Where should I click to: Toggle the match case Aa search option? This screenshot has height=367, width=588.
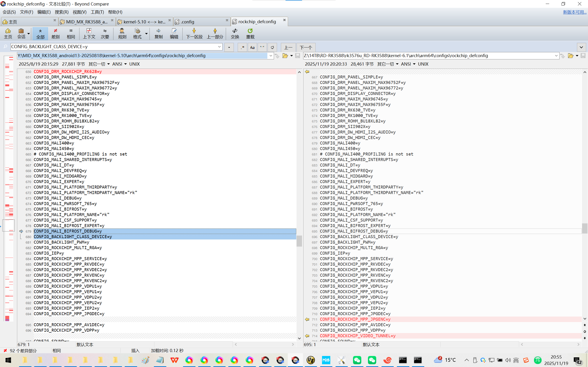(252, 47)
